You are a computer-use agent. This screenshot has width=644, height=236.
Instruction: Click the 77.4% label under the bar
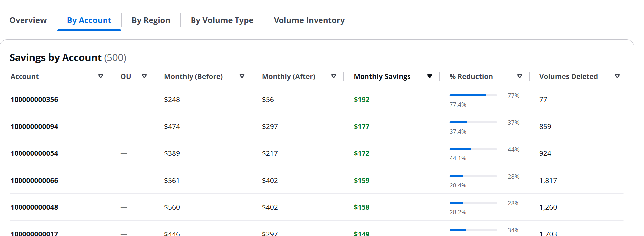[458, 104]
